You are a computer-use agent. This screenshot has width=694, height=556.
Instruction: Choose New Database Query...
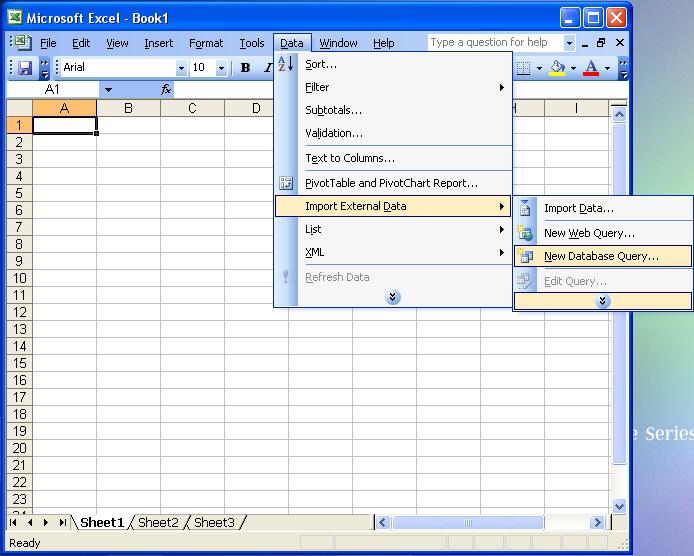click(602, 256)
